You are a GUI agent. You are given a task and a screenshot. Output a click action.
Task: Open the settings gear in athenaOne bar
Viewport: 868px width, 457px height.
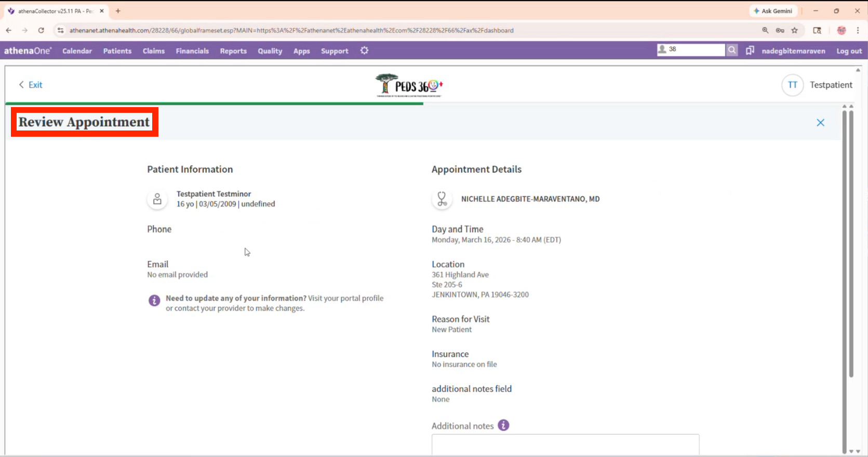click(x=365, y=50)
